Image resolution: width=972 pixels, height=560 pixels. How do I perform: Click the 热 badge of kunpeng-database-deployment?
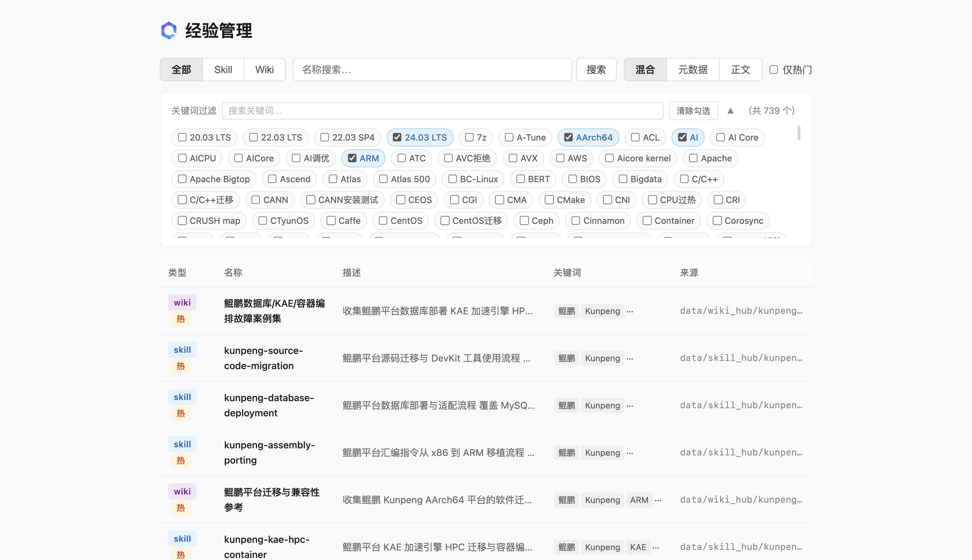point(181,414)
